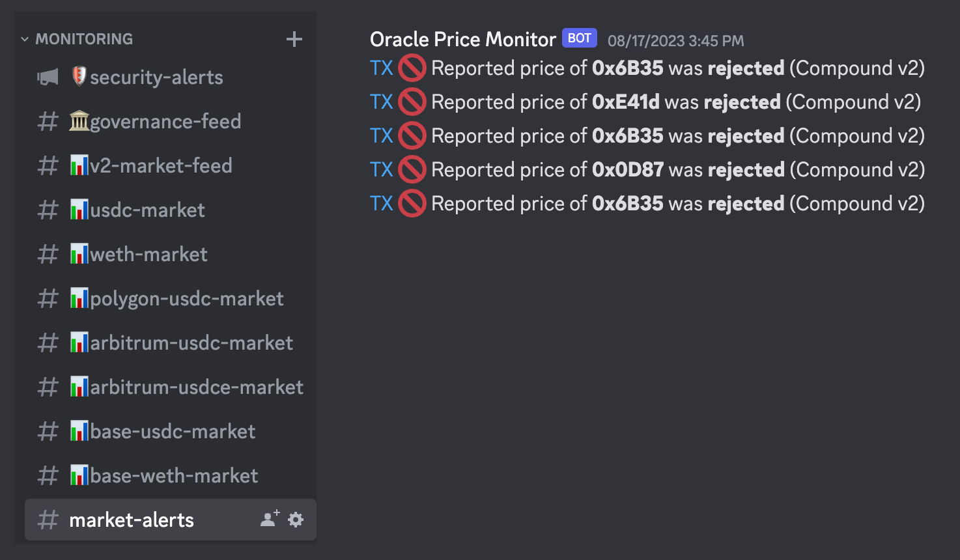
Task: Expand the channel list header chevron
Action: tap(25, 39)
